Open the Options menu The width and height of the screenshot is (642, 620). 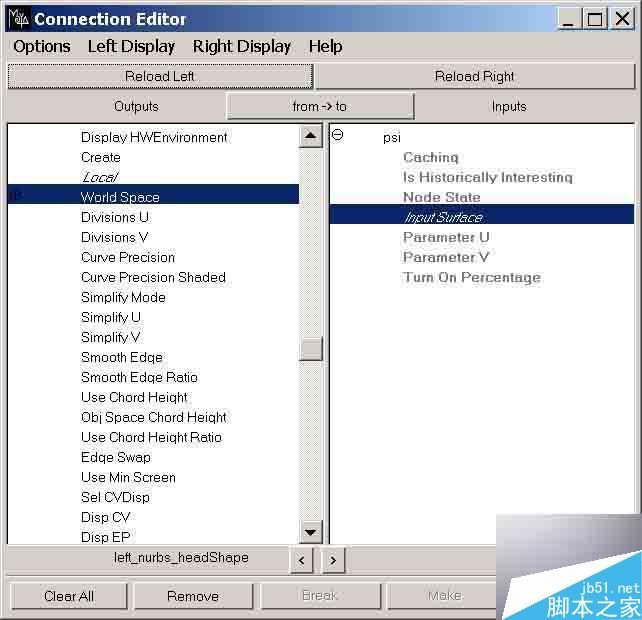point(42,46)
